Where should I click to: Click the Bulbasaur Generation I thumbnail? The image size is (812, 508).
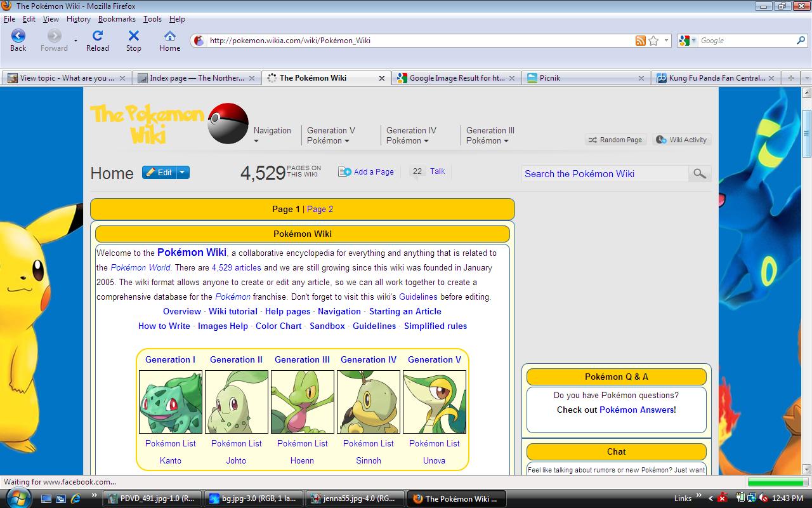170,402
